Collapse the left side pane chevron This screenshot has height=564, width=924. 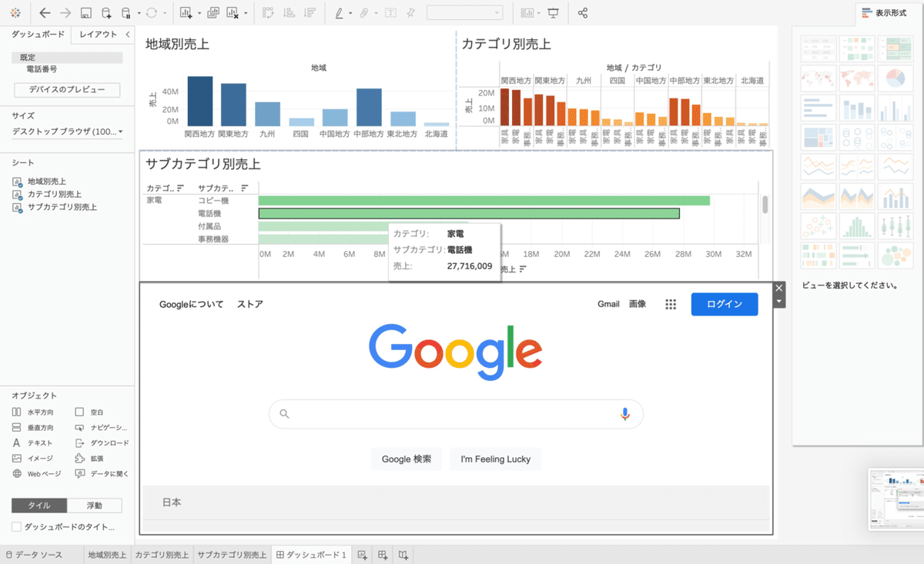pyautogui.click(x=127, y=34)
